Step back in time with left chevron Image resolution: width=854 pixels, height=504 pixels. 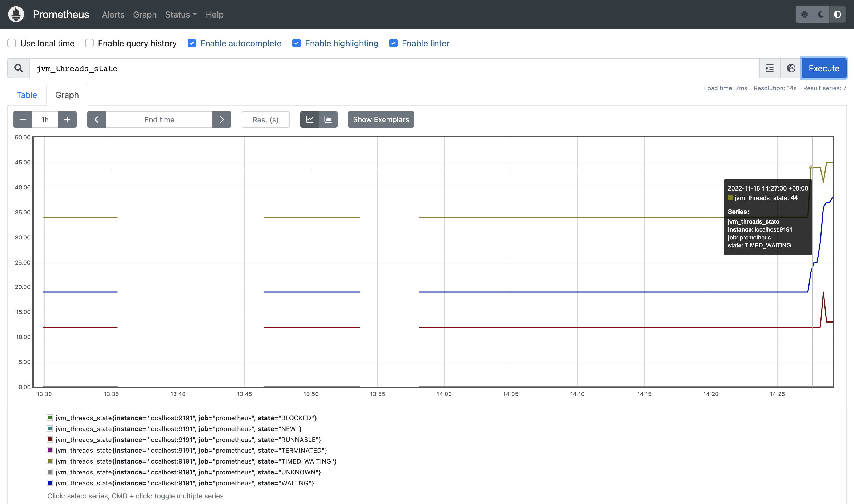97,119
